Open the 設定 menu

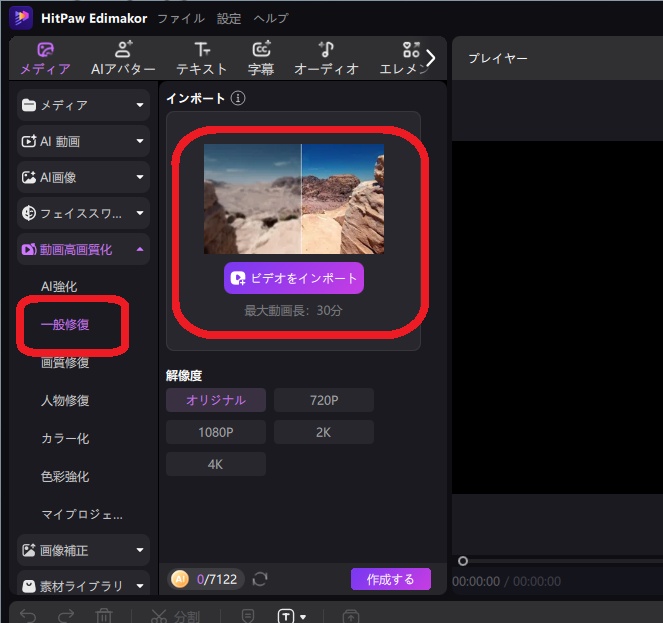229,18
